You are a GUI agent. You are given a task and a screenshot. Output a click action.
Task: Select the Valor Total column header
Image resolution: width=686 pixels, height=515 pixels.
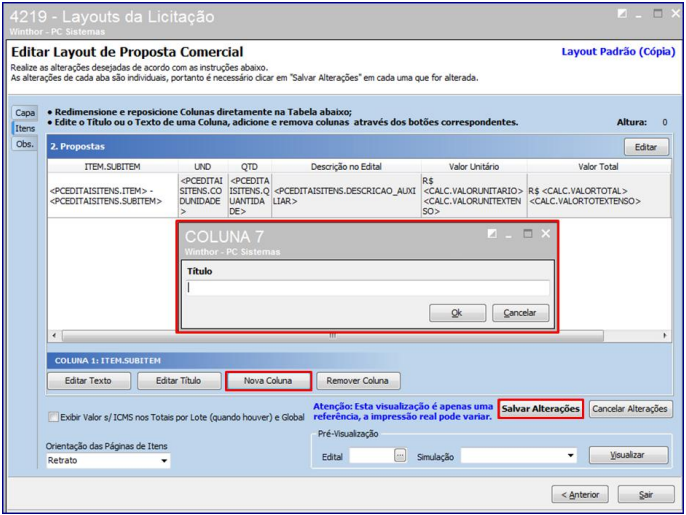pos(598,167)
